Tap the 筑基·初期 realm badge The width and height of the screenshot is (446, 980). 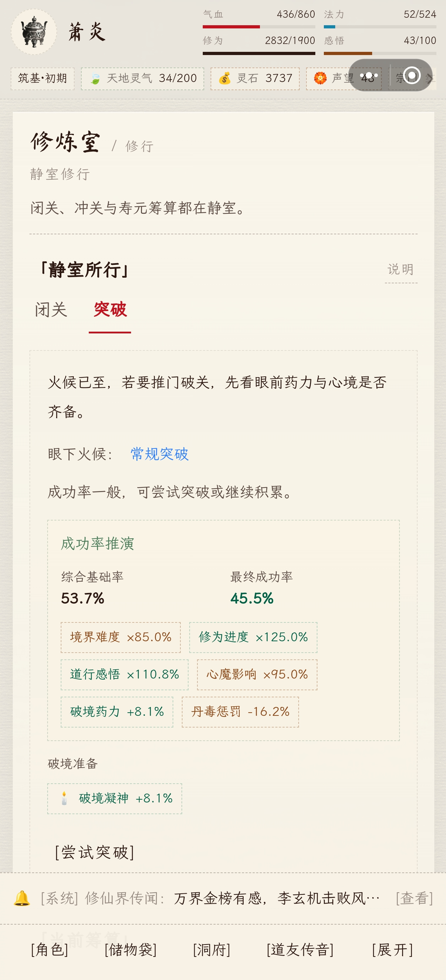[x=43, y=79]
